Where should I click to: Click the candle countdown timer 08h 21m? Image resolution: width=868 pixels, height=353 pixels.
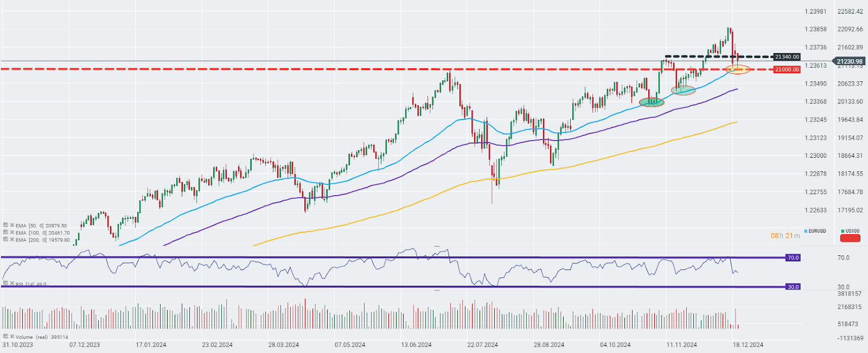point(785,236)
